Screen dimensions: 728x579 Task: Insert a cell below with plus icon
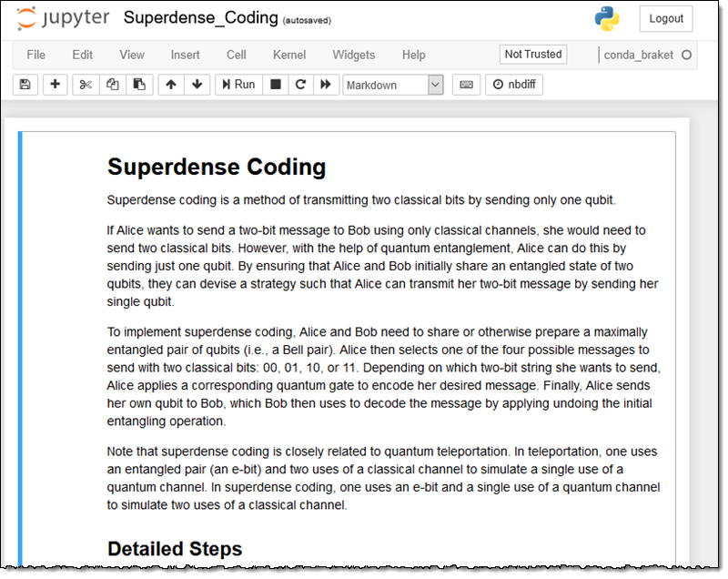pos(56,85)
